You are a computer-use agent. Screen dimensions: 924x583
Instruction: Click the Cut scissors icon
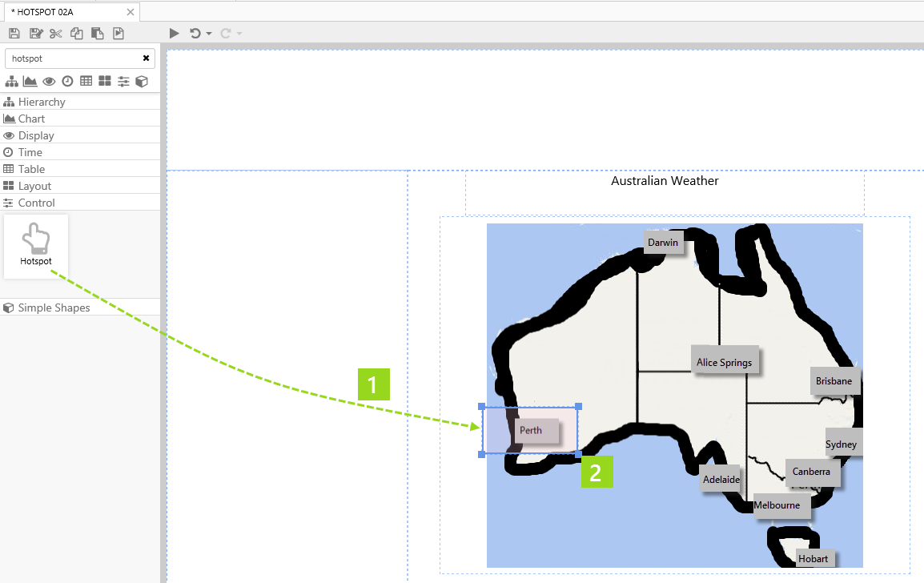click(x=55, y=33)
